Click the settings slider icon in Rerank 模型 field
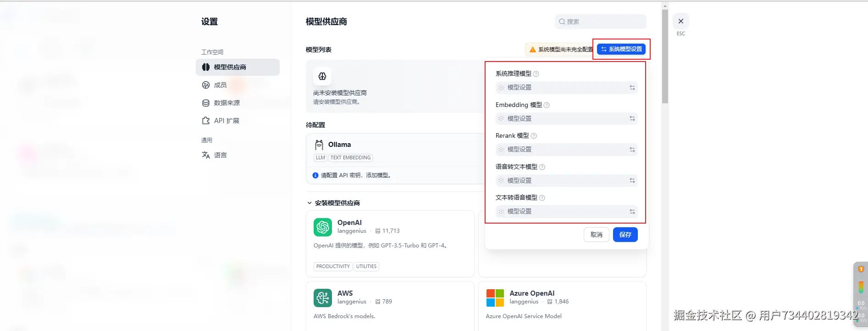This screenshot has width=868, height=331. (632, 150)
